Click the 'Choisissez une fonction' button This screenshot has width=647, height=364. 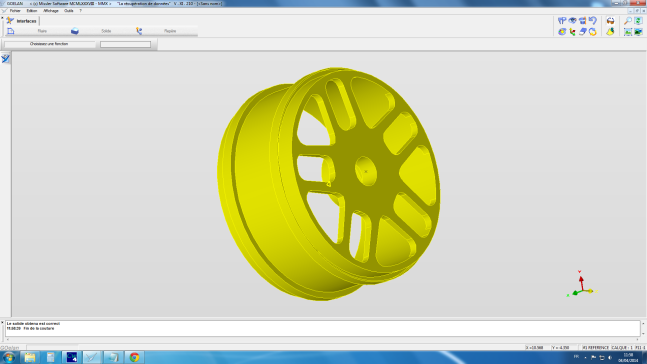(49, 44)
